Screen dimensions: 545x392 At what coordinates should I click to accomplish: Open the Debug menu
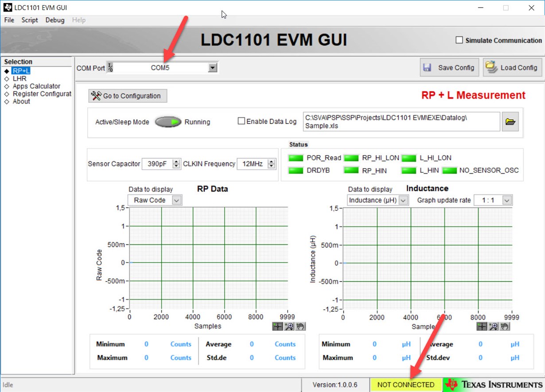coord(55,20)
